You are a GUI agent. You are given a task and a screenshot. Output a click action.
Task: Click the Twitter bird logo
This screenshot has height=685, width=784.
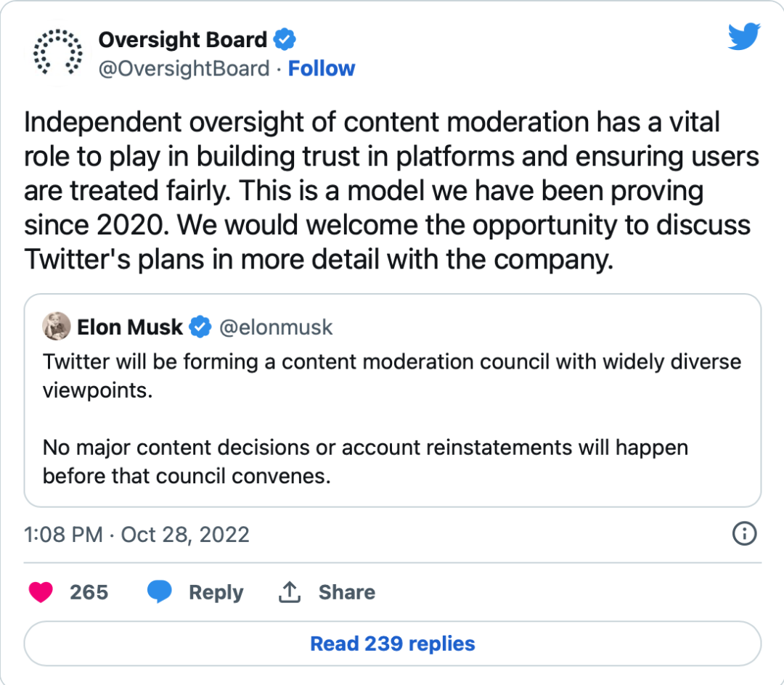point(743,36)
